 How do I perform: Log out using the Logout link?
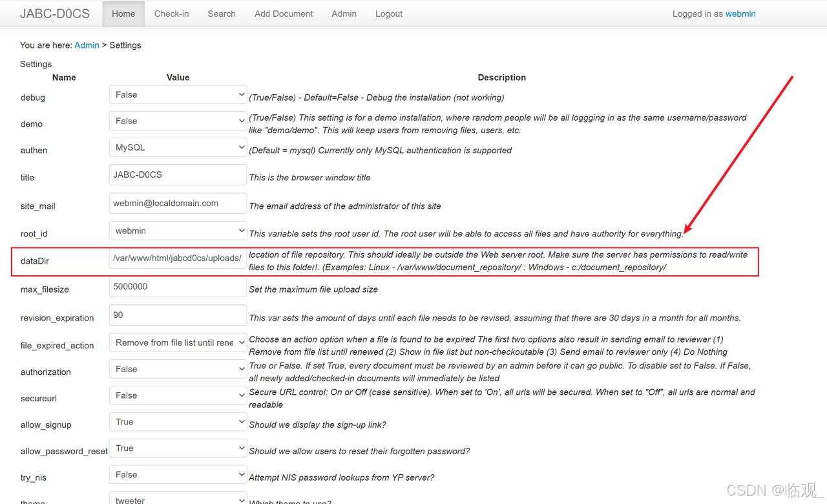click(x=389, y=14)
